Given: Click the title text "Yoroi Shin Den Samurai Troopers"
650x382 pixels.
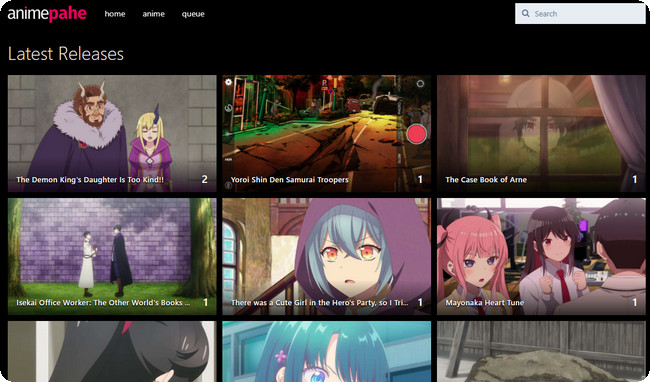Looking at the screenshot, I should click(289, 179).
